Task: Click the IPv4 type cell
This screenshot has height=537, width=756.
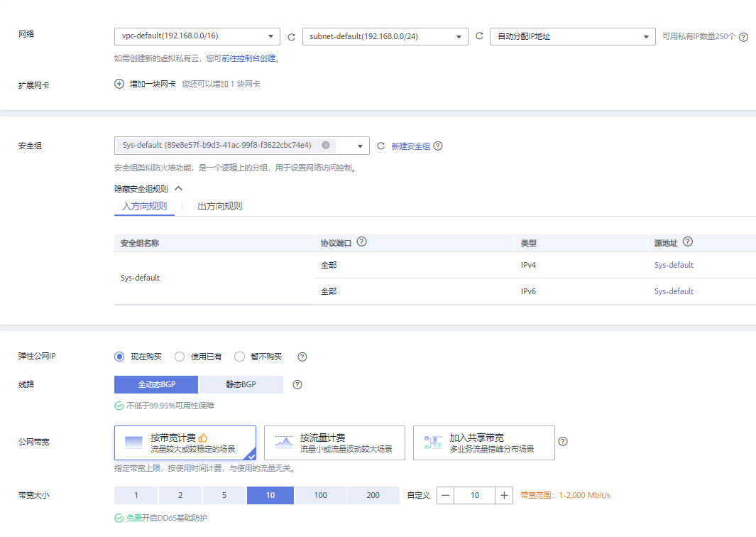Action: (581, 265)
